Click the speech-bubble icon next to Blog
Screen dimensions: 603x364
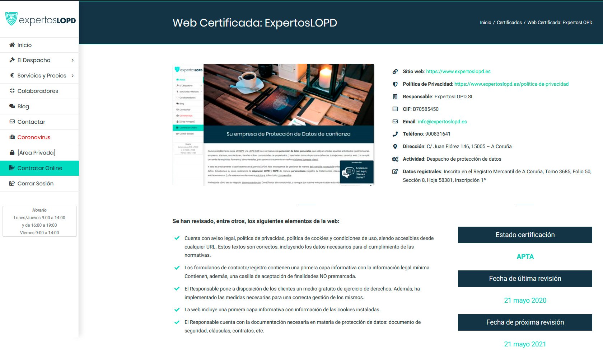point(11,106)
